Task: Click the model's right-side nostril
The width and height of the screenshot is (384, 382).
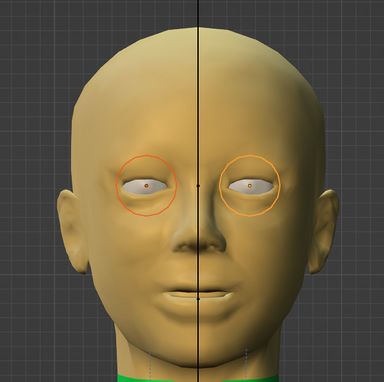Action: pos(213,247)
